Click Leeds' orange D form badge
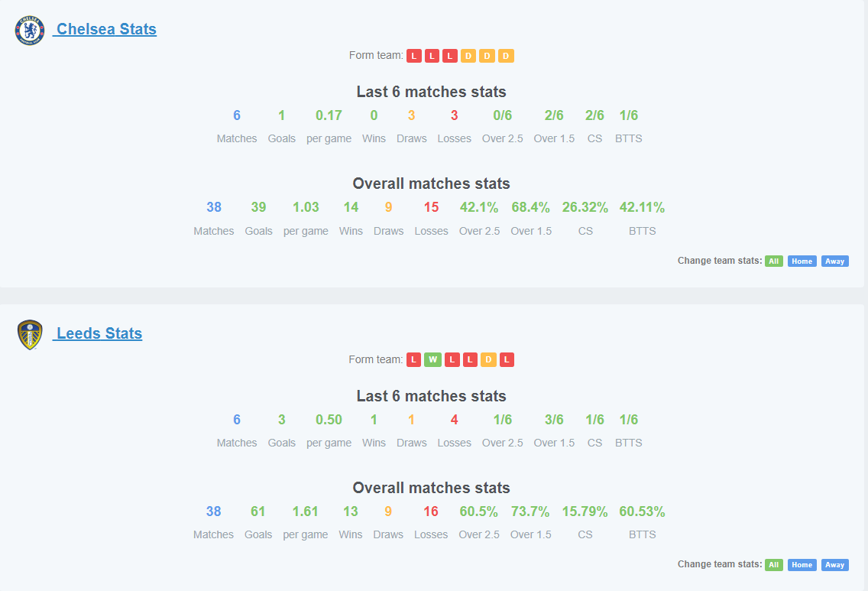Viewport: 868px width, 591px height. click(x=488, y=360)
